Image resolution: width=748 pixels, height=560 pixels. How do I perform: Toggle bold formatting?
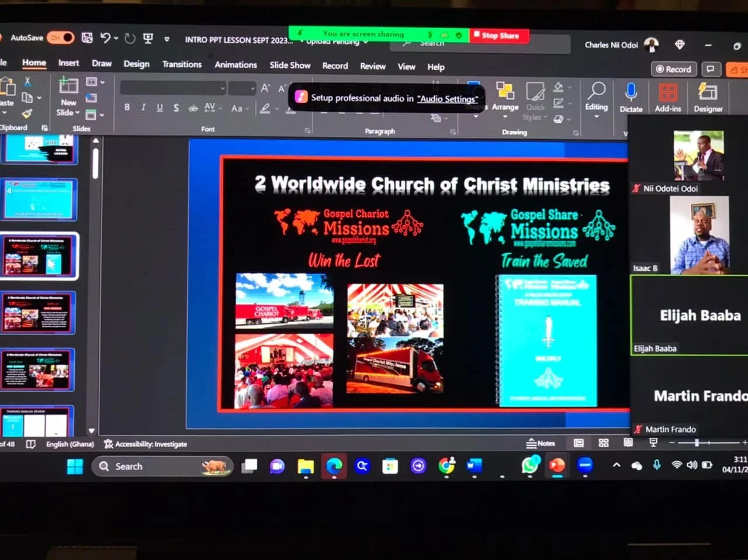127,107
